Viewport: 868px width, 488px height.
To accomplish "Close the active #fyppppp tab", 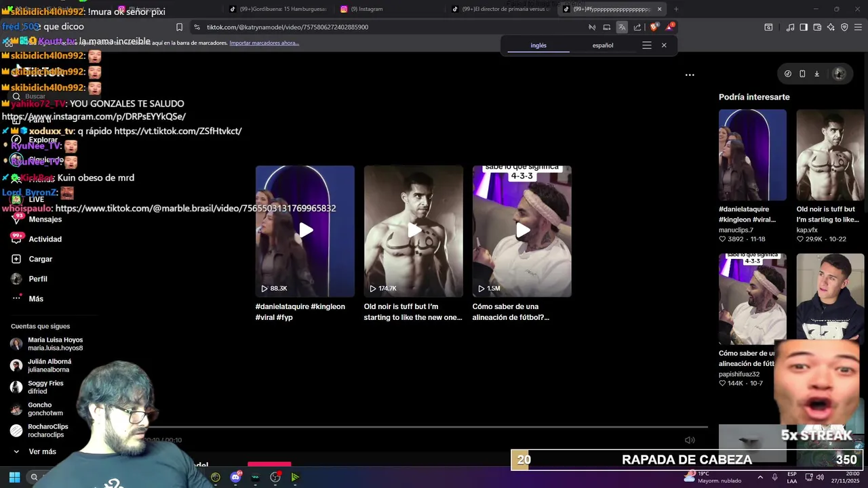I will click(659, 9).
